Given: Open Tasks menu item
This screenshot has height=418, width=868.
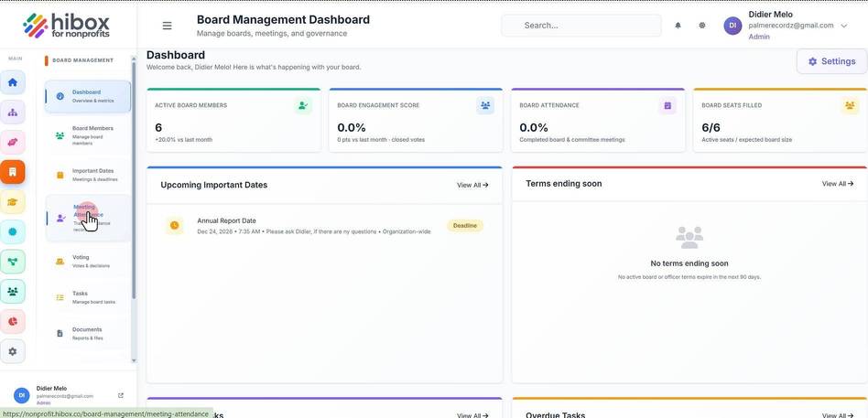Looking at the screenshot, I should point(88,297).
